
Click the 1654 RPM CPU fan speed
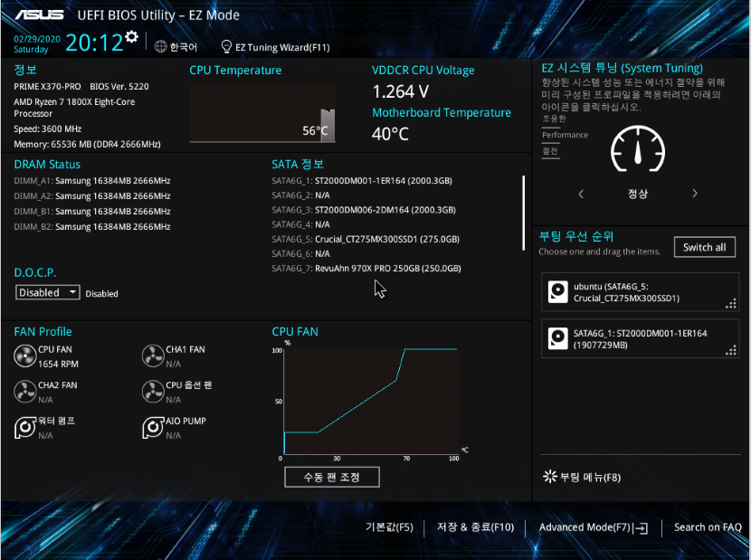pos(58,364)
